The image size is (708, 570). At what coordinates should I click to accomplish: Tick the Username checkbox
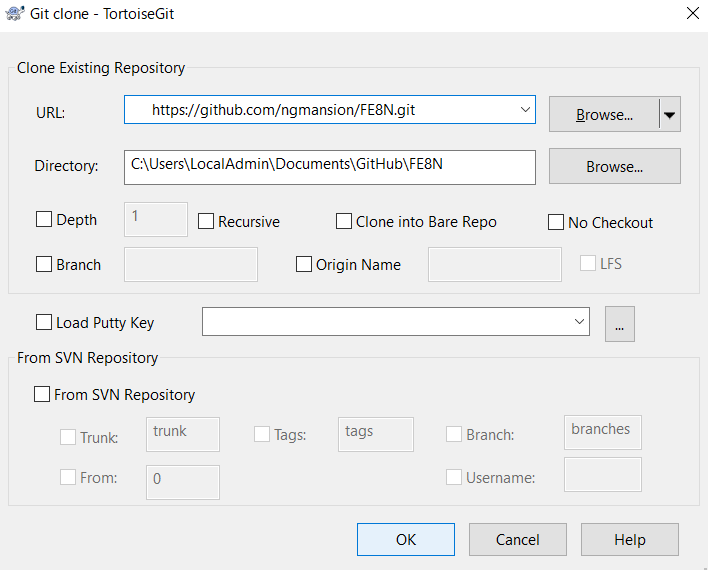click(454, 477)
